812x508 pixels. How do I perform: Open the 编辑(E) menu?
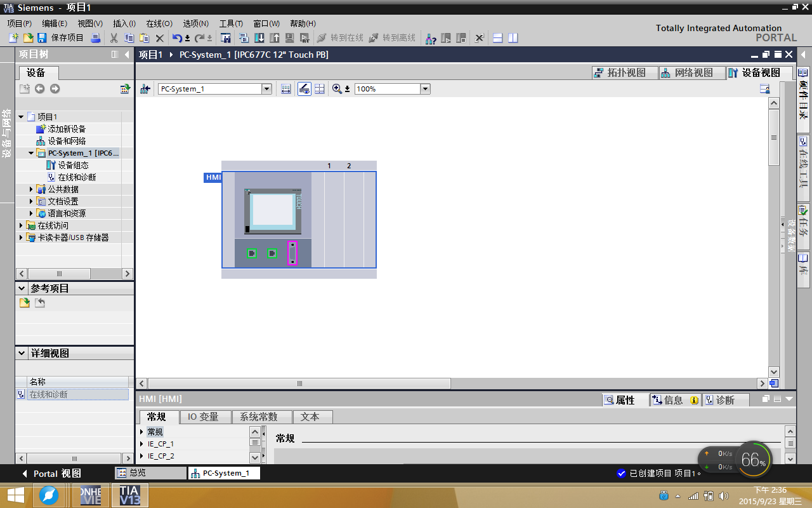tap(55, 23)
